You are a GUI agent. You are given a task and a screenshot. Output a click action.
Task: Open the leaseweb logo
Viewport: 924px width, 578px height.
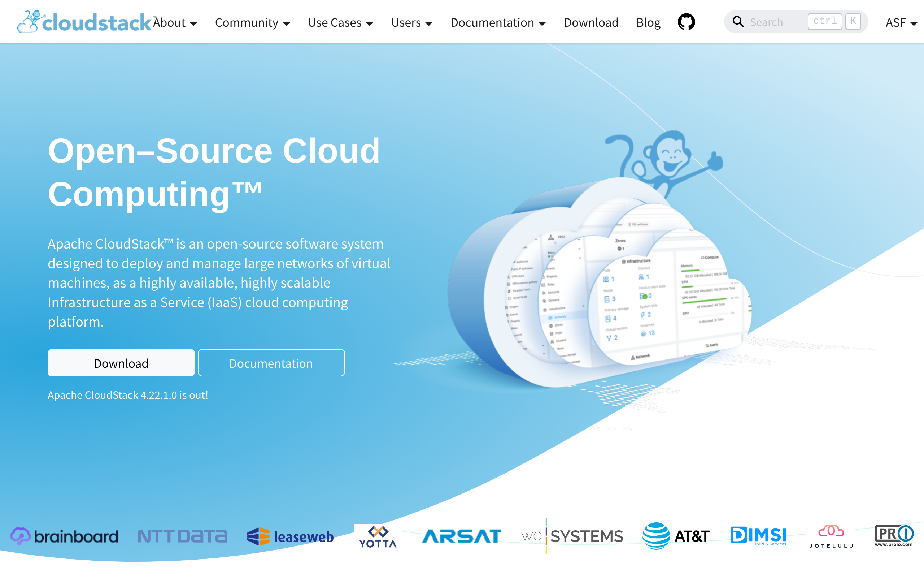pyautogui.click(x=290, y=536)
